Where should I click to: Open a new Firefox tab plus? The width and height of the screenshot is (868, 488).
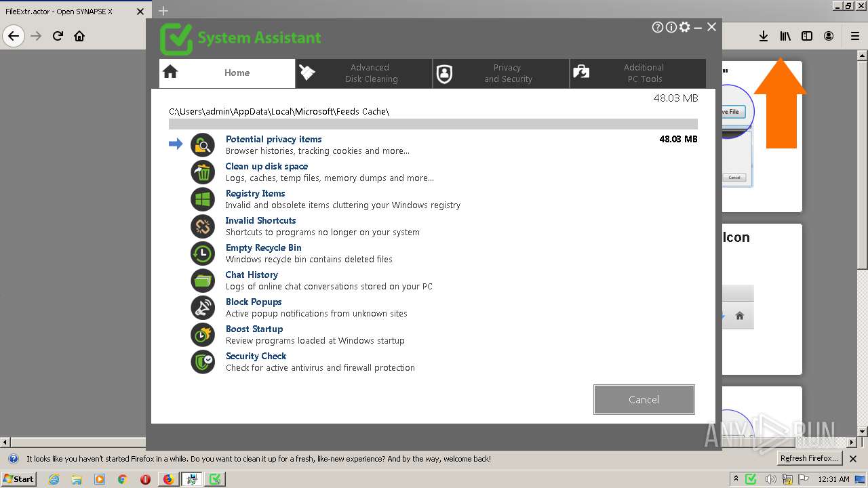coord(163,11)
